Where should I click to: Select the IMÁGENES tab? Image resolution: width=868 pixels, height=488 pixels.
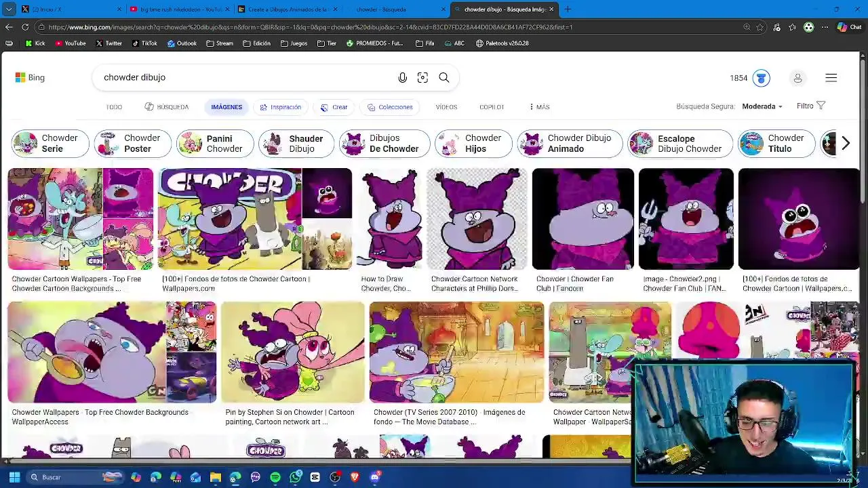click(x=226, y=107)
